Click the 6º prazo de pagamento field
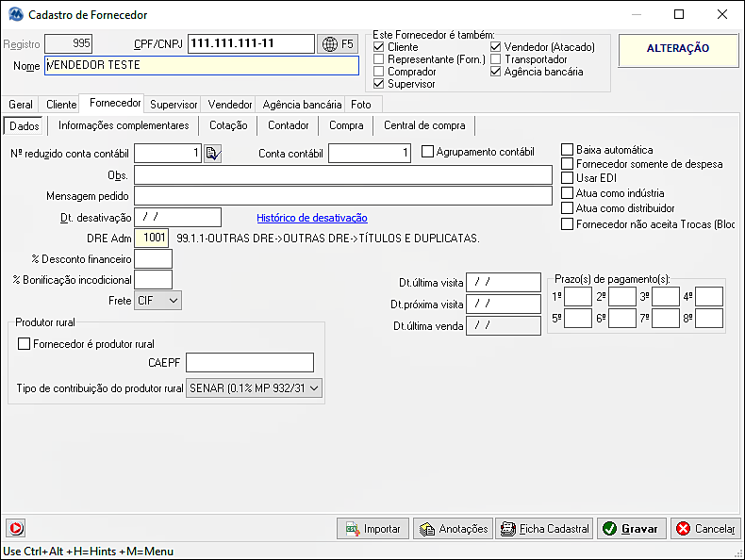The height and width of the screenshot is (560, 745). coord(622,319)
